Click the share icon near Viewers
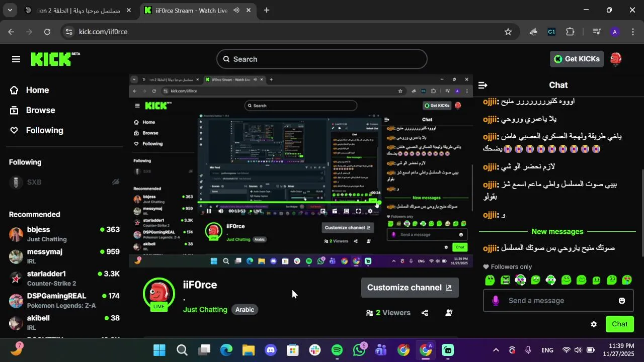This screenshot has height=362, width=644. (x=425, y=313)
